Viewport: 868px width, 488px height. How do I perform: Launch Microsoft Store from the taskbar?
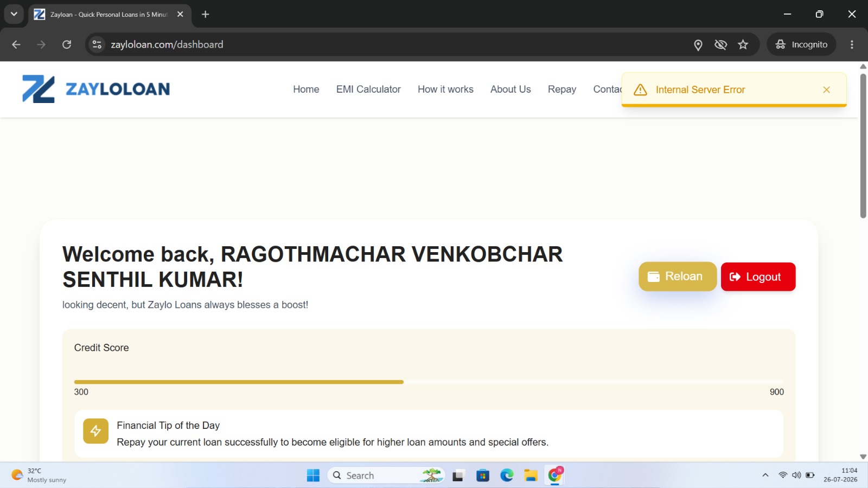[x=483, y=476]
